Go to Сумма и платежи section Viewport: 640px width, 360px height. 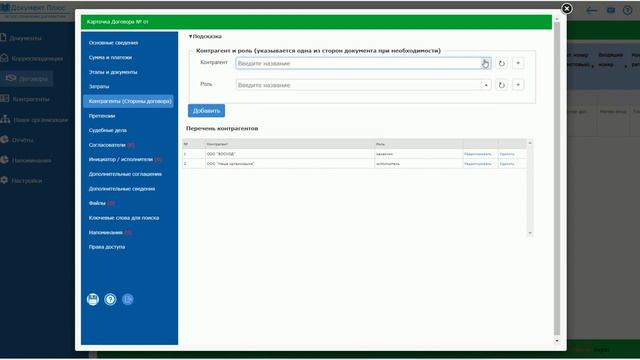click(110, 58)
